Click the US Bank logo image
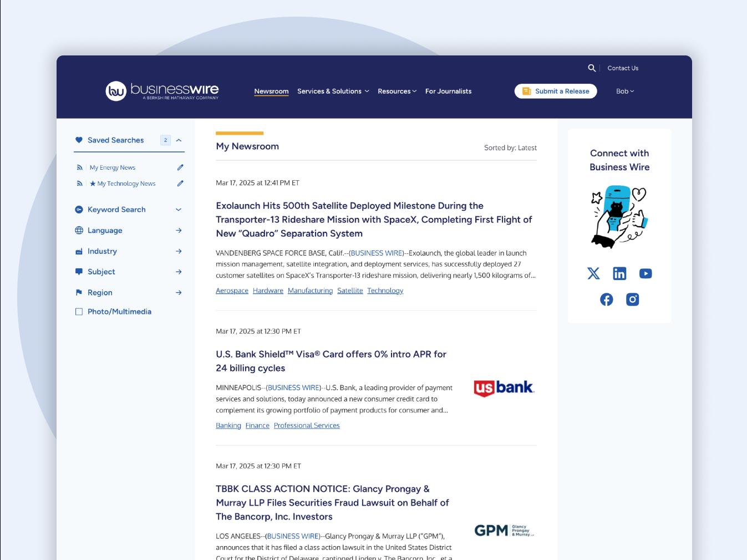This screenshot has width=747, height=560. tap(504, 388)
